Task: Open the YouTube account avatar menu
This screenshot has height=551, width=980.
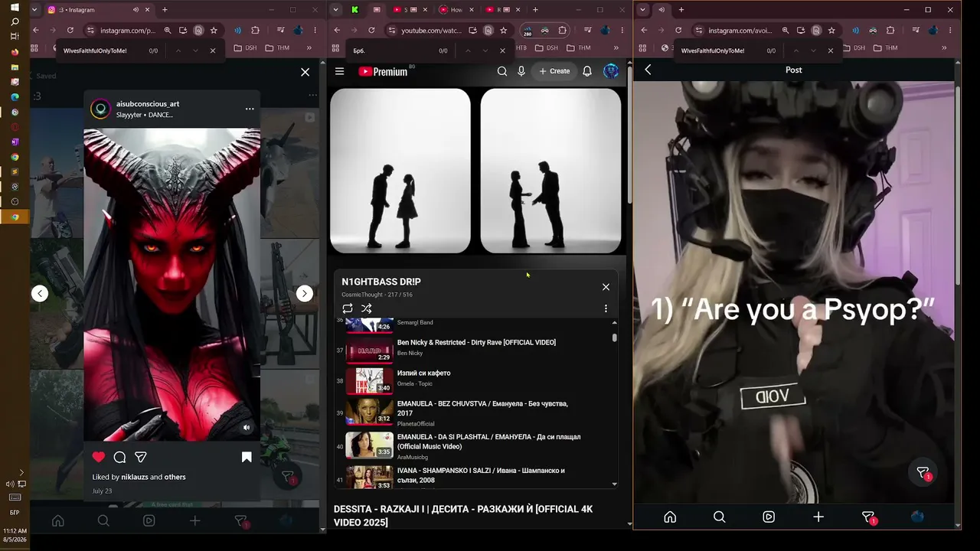Action: (x=611, y=71)
